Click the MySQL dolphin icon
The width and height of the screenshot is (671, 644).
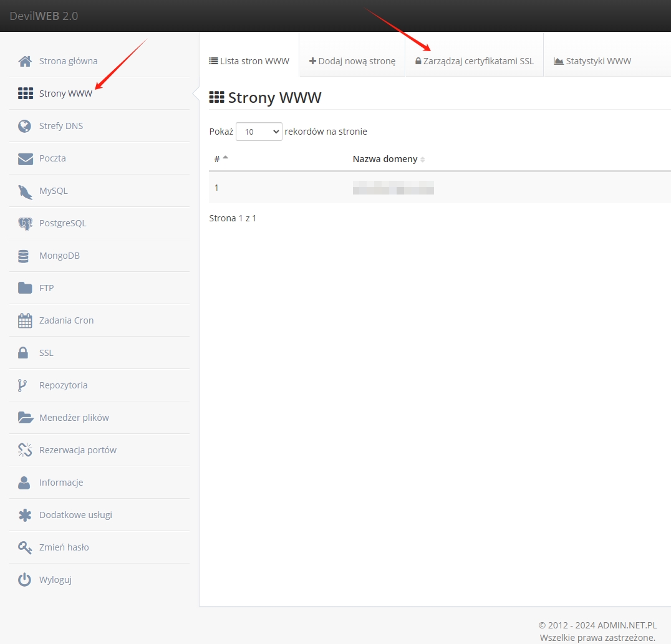tap(25, 191)
